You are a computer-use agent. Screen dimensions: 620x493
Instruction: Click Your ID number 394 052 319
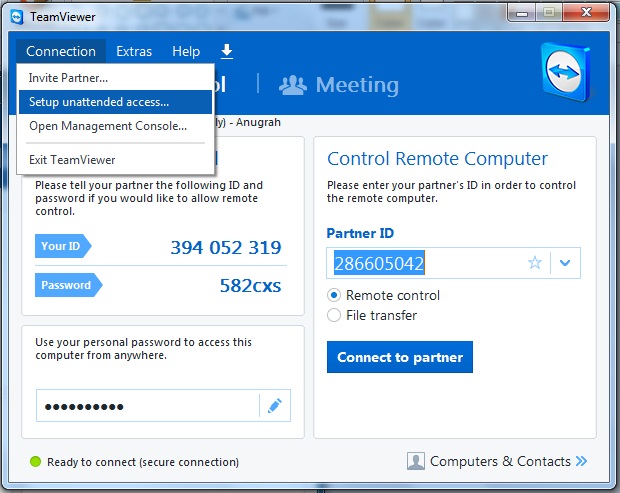tap(226, 247)
